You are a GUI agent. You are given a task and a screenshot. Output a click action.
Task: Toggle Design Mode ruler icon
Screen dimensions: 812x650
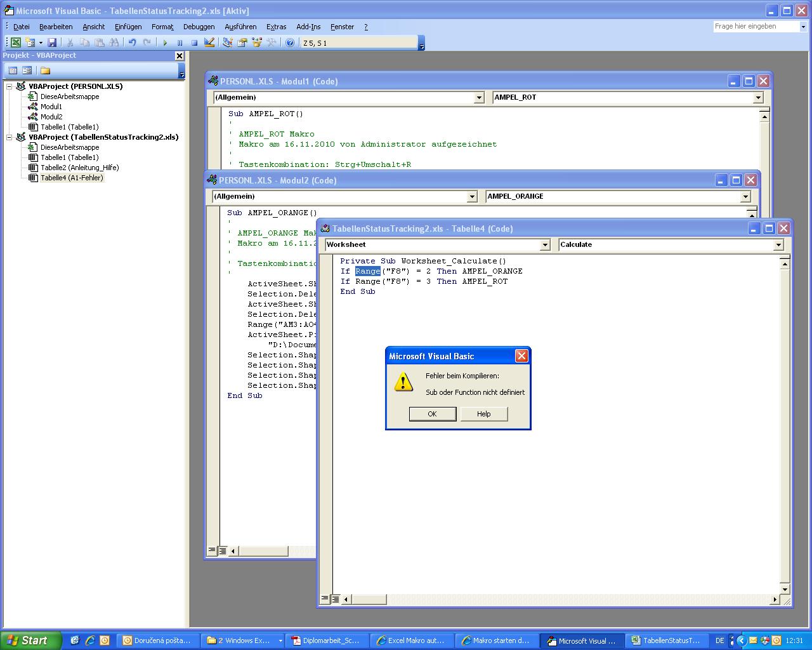click(x=209, y=43)
